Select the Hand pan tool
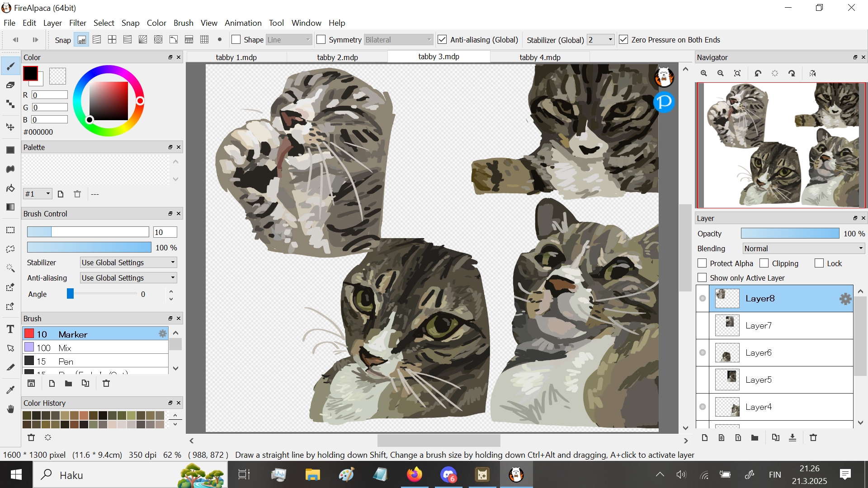868x488 pixels. tap(10, 409)
